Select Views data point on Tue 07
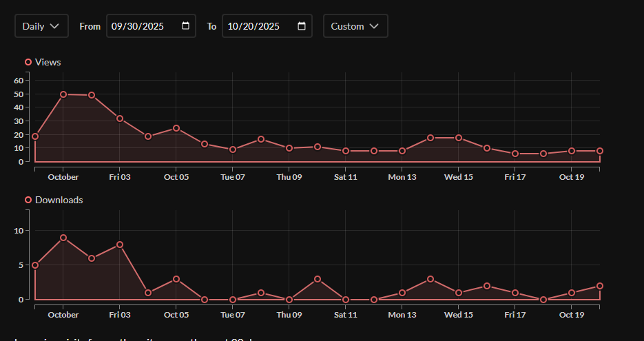644x341 pixels. pyautogui.click(x=233, y=150)
